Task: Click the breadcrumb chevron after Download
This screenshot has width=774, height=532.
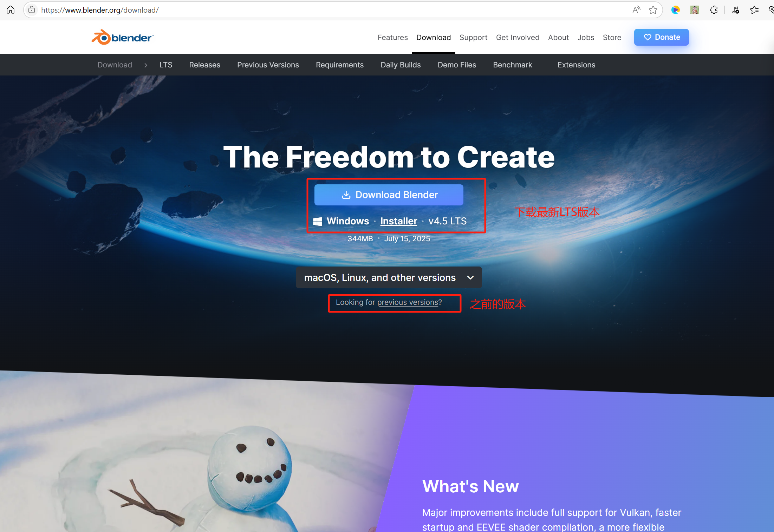Action: click(x=146, y=65)
